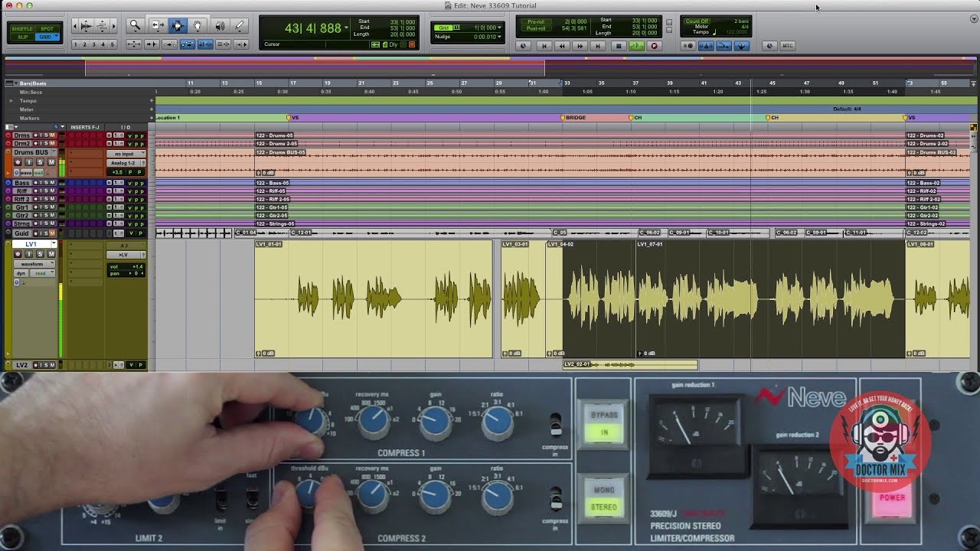The image size is (980, 551).
Task: Solo the Drums BUS track
Action: [40, 162]
